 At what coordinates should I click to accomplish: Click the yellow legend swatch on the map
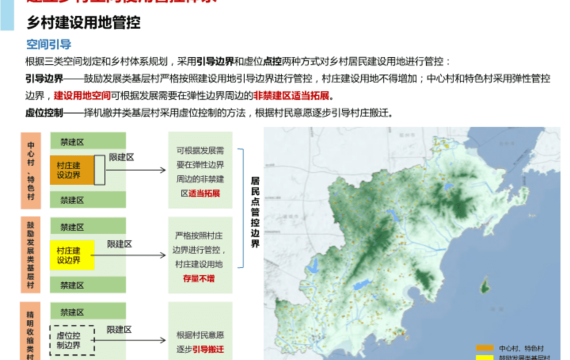[x=485, y=357]
